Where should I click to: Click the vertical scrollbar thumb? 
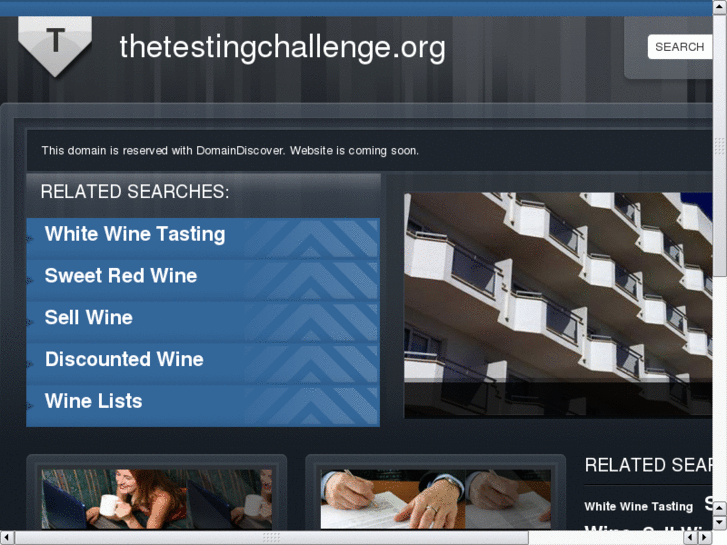pyautogui.click(x=720, y=145)
